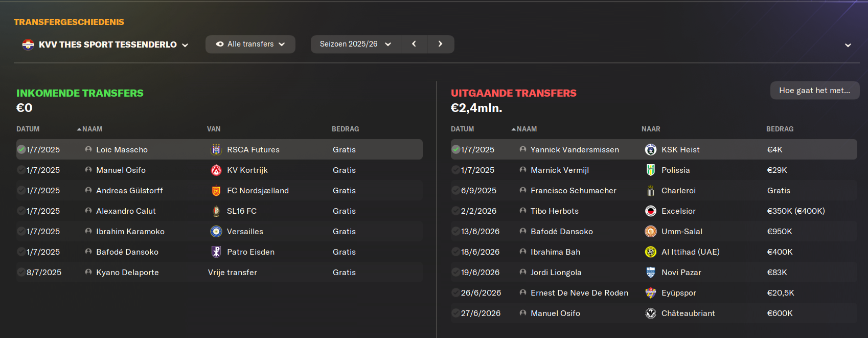Click the KSK Heist club crest

651,149
